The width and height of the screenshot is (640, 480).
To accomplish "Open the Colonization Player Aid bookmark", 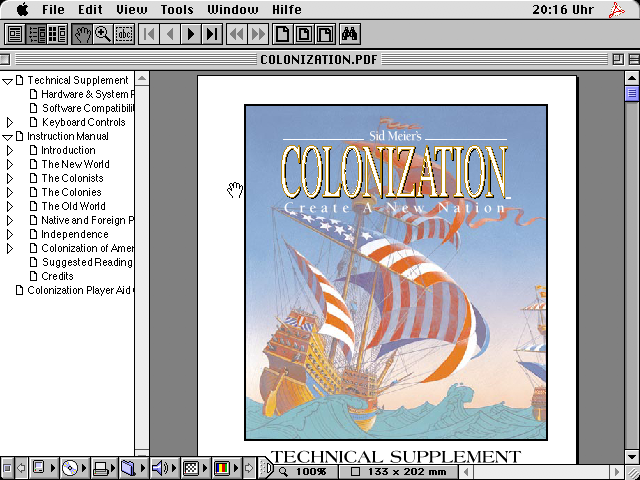I will click(x=80, y=290).
